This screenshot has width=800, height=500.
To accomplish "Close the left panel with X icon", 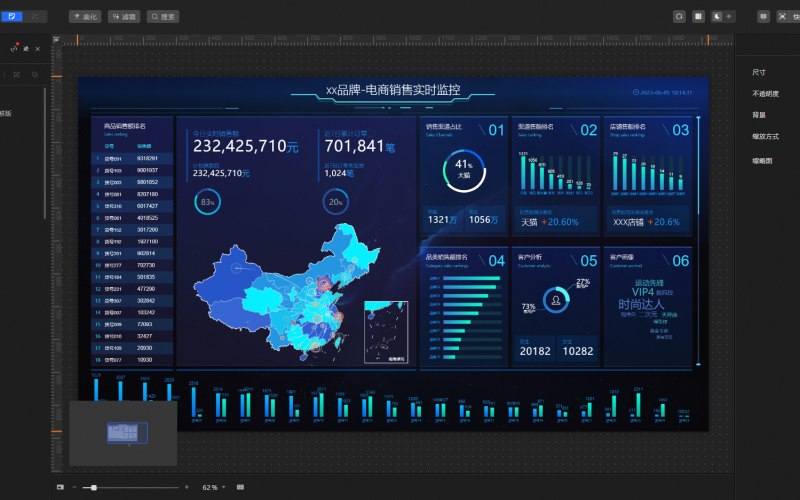I will tap(38, 49).
